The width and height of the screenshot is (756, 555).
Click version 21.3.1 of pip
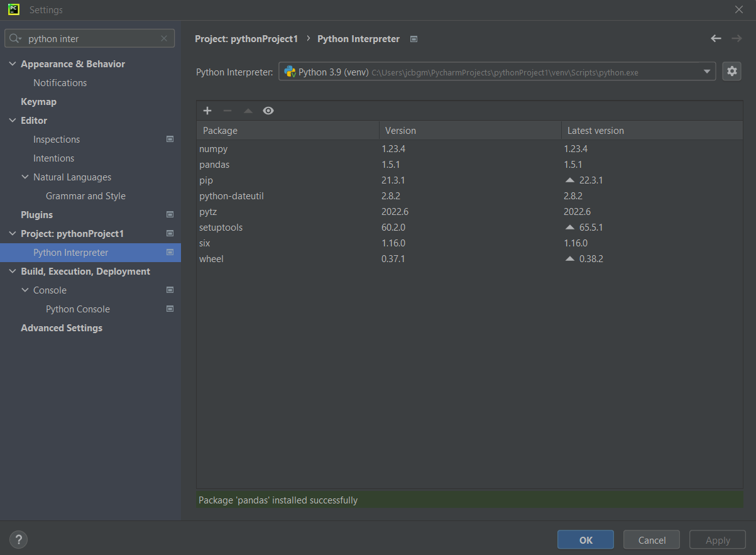[393, 180]
